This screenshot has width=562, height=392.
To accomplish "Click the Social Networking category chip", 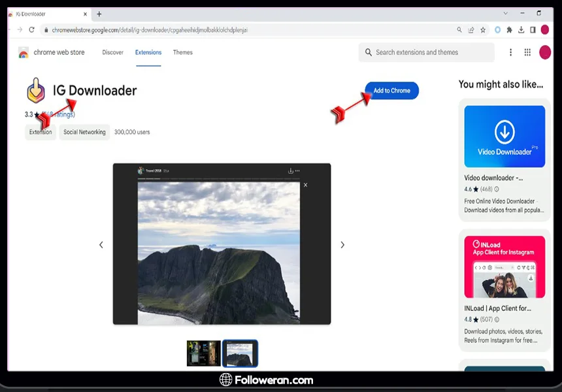I will [84, 132].
